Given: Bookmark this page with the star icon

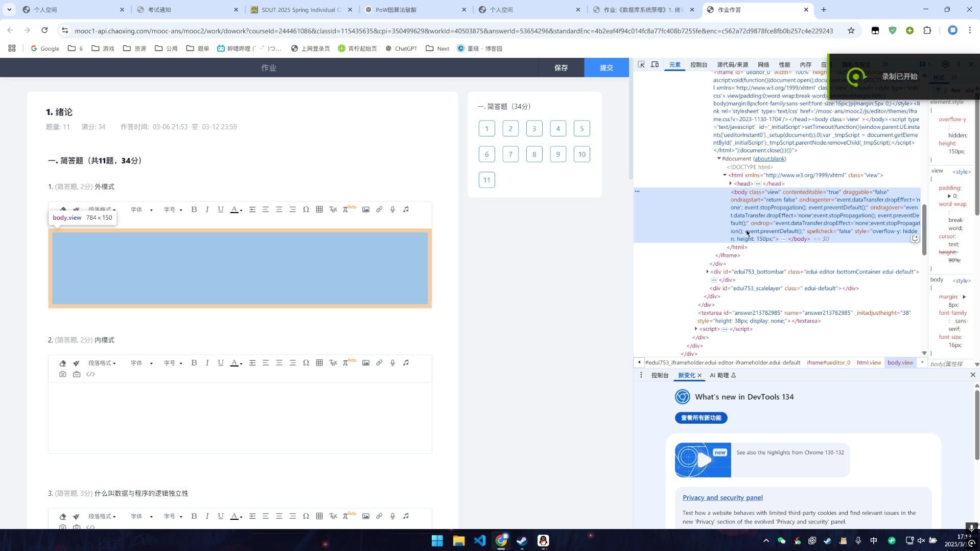Looking at the screenshot, I should 851,31.
